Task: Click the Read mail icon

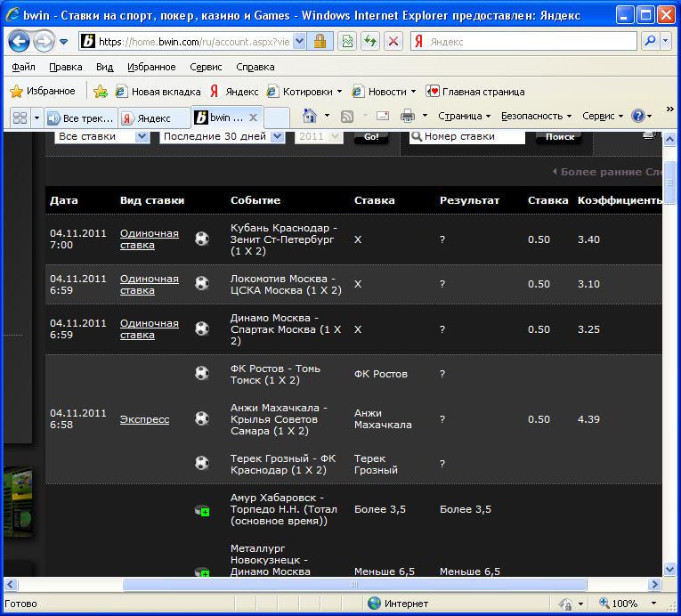Action: click(383, 116)
